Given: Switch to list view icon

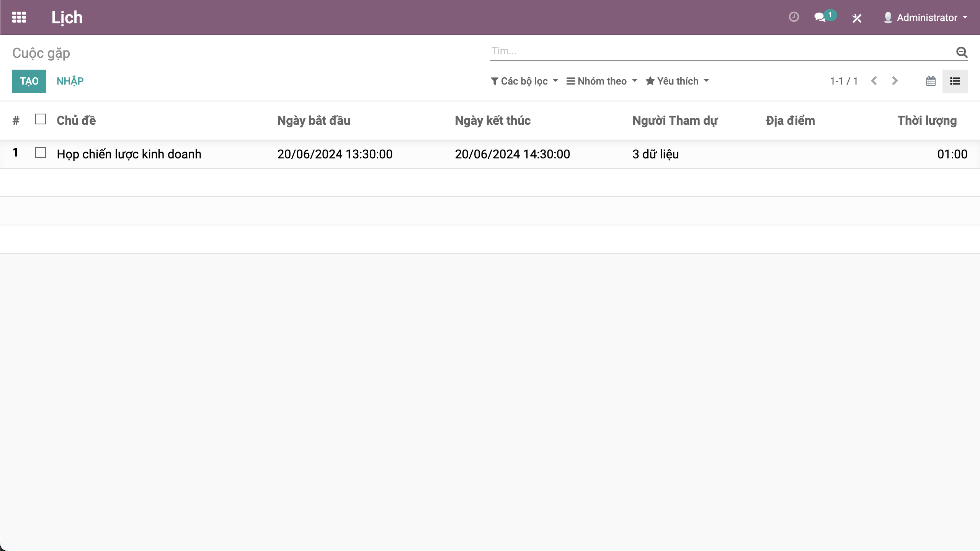Looking at the screenshot, I should pos(955,81).
